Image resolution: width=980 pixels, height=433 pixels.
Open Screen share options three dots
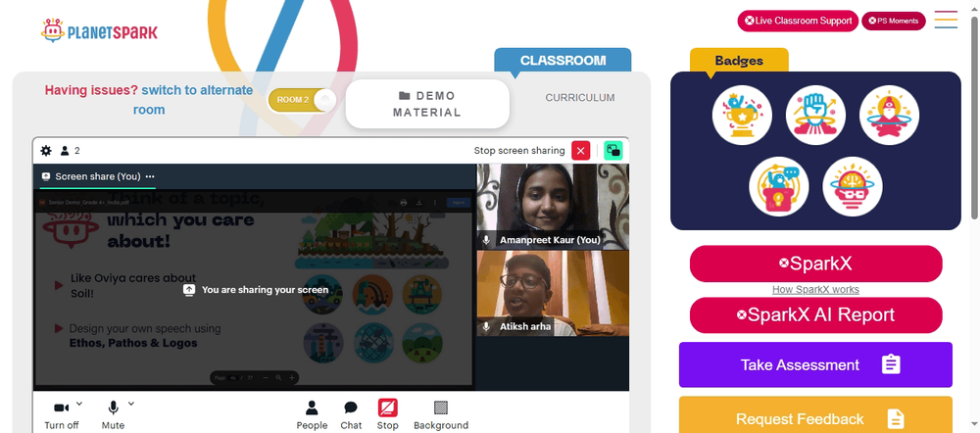click(x=150, y=176)
